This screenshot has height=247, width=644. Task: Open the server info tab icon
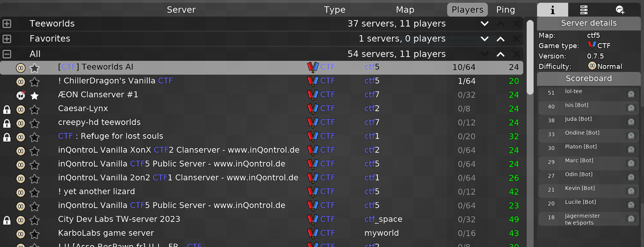552,10
